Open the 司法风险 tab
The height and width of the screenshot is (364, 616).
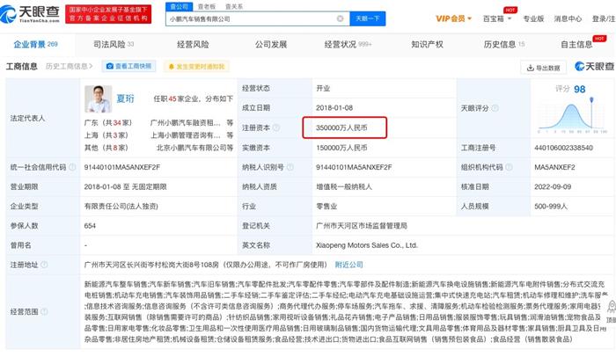(114, 44)
